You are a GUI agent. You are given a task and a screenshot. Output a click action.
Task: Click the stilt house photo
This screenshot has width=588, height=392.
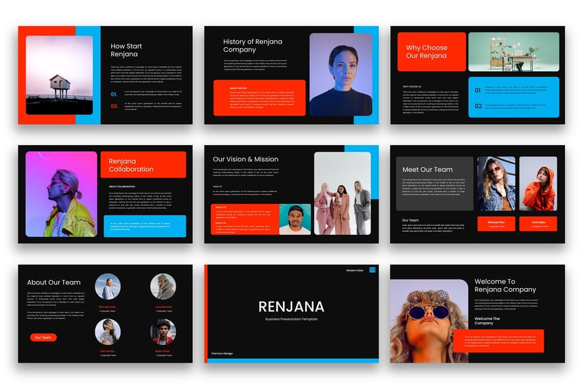point(59,74)
